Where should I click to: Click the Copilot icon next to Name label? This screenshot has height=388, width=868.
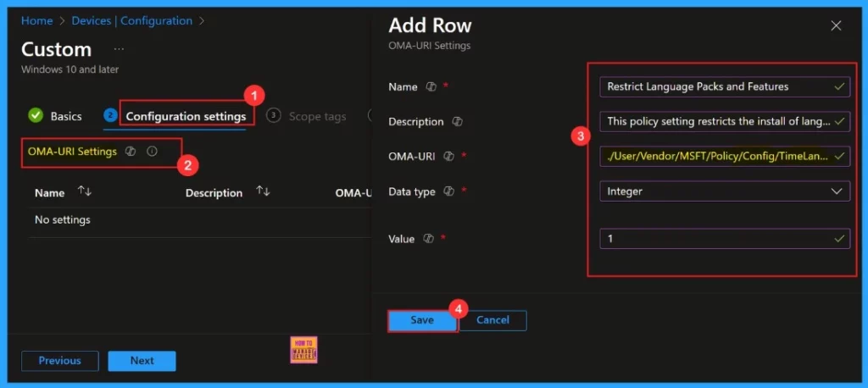(x=431, y=87)
